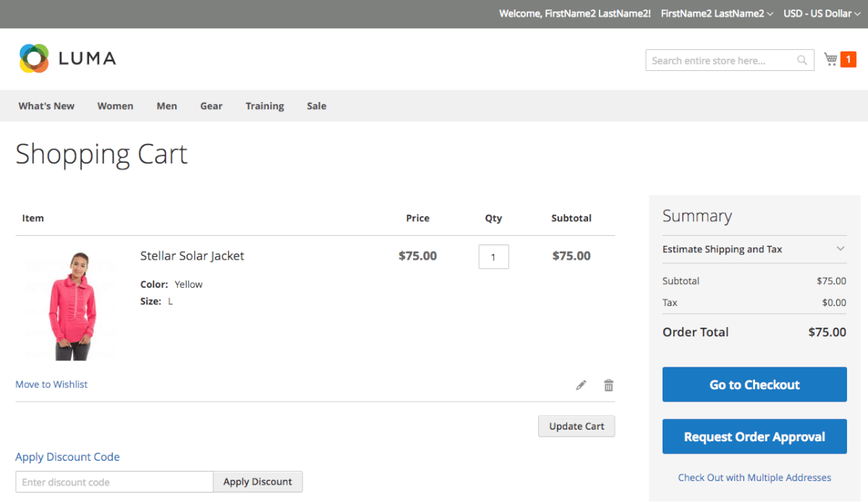Click the search magnifier icon
868x502 pixels.
801,61
